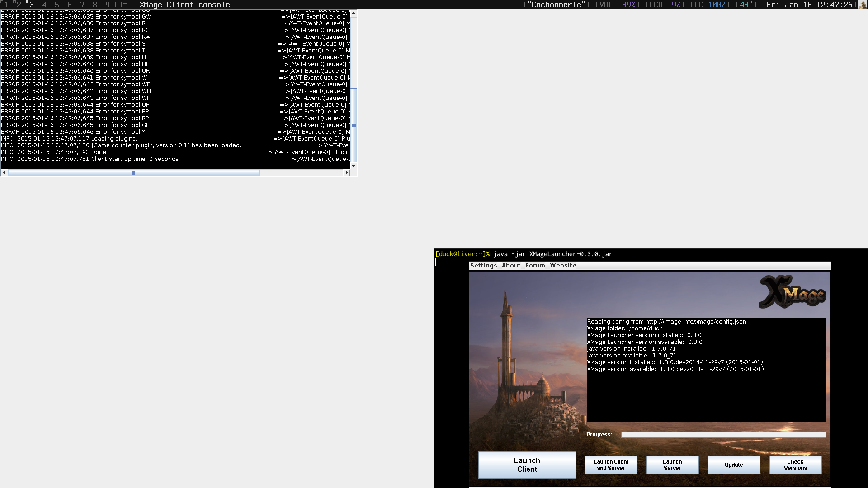Click the 48° temperature indicator
Screen dimensions: 868x488
[746, 5]
